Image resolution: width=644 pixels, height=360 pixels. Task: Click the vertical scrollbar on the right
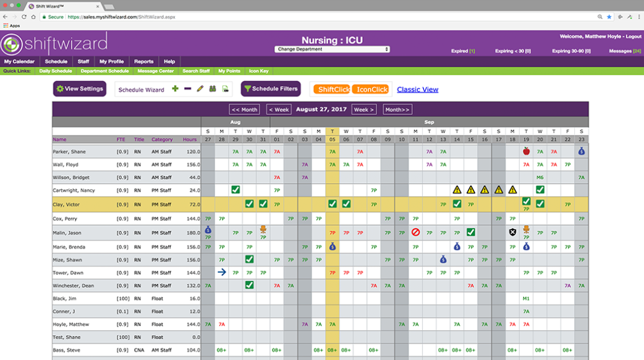coord(640,186)
